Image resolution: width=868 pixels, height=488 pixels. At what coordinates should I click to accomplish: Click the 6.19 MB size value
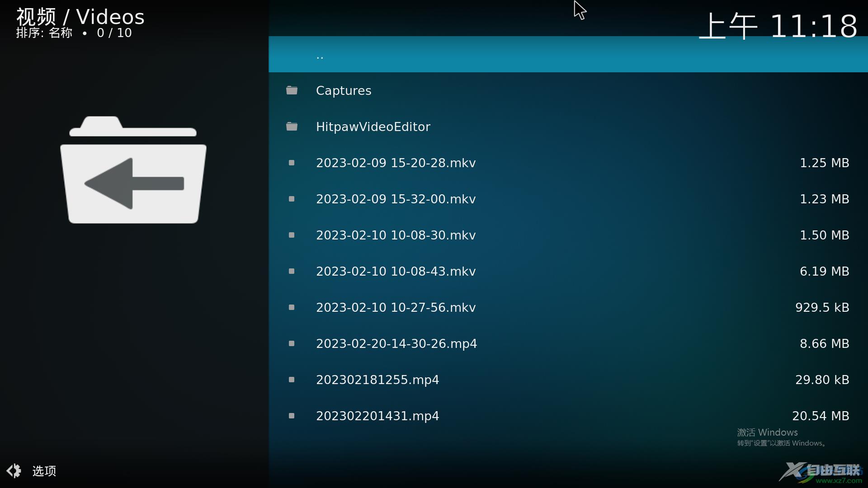(824, 271)
